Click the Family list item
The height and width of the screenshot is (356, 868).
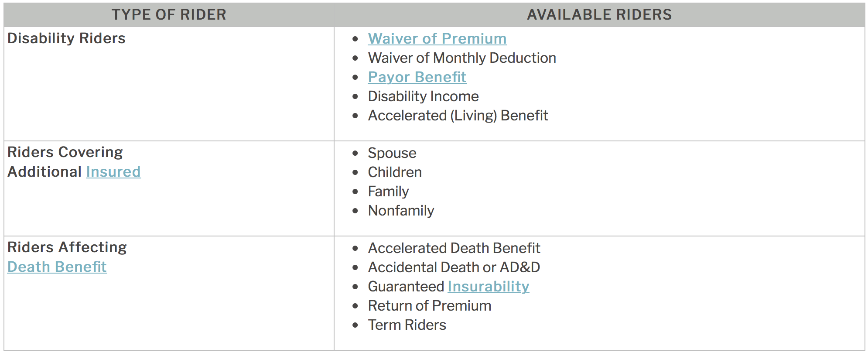(388, 192)
